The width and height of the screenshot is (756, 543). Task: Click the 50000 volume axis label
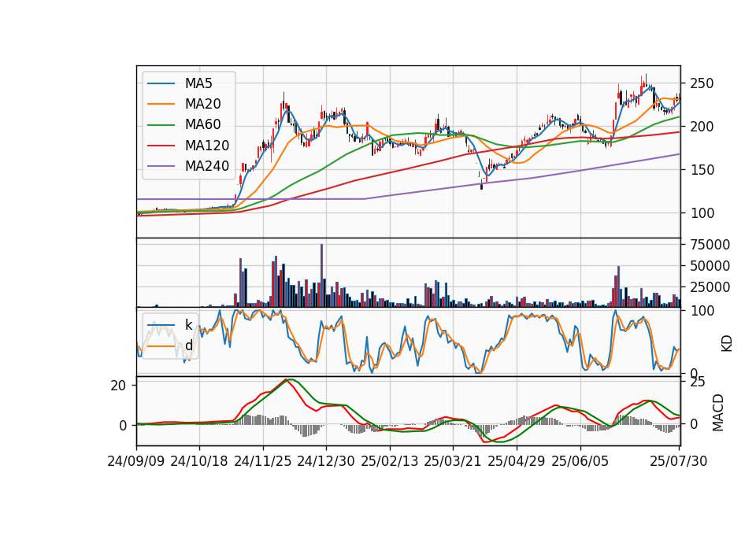coord(710,266)
